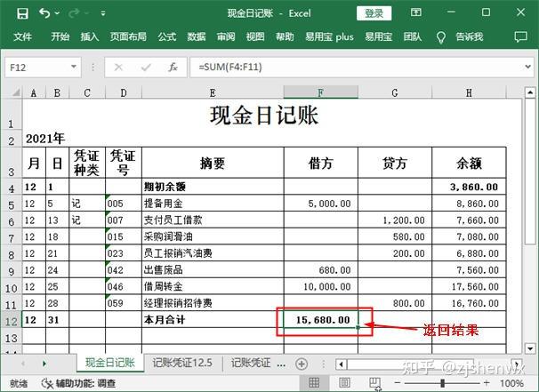Click the 登录 sign-in button

pos(374,13)
